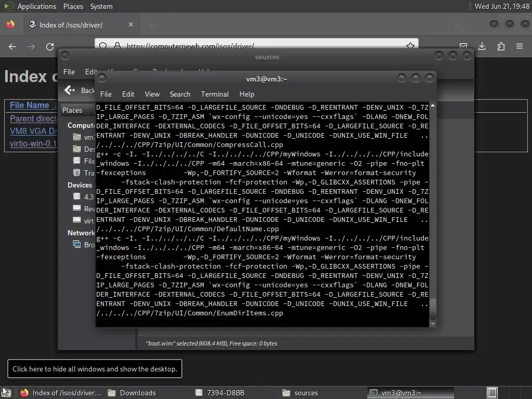Switch to sources window in taskbar
The width and height of the screenshot is (532, 399).
(301, 393)
